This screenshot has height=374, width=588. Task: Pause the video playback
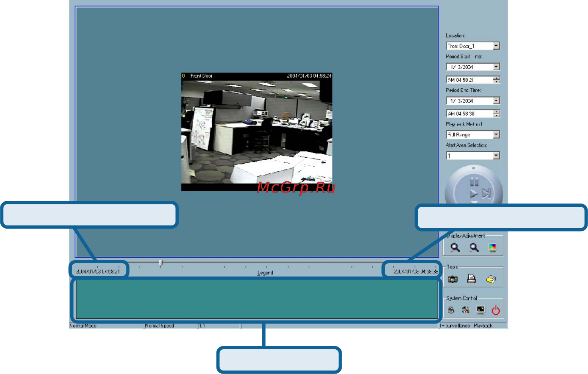(474, 182)
